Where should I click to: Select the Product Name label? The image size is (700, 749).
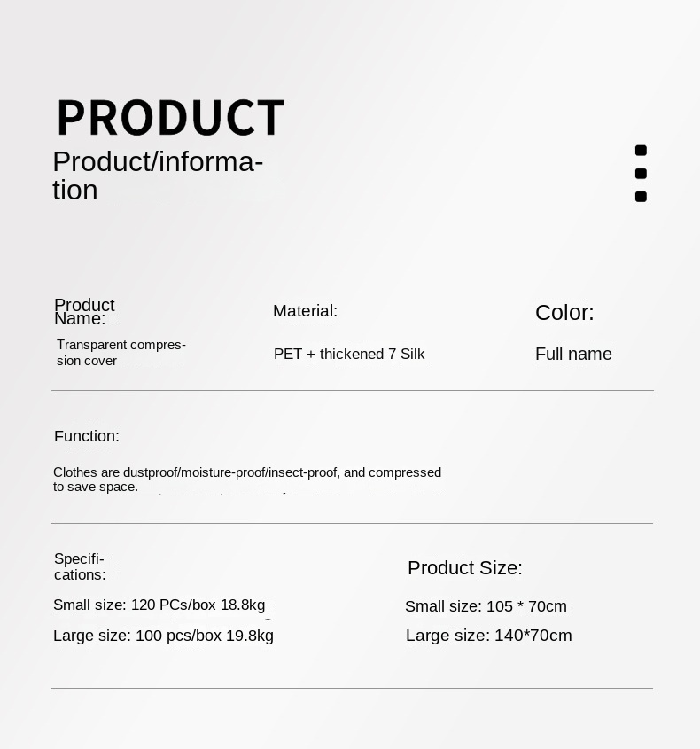pos(84,311)
